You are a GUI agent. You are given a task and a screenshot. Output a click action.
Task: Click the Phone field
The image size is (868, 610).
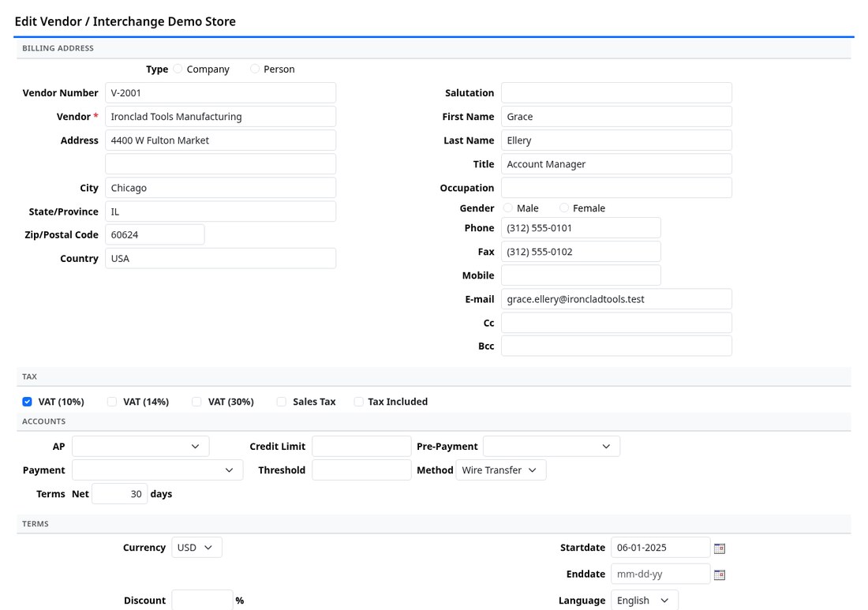581,227
